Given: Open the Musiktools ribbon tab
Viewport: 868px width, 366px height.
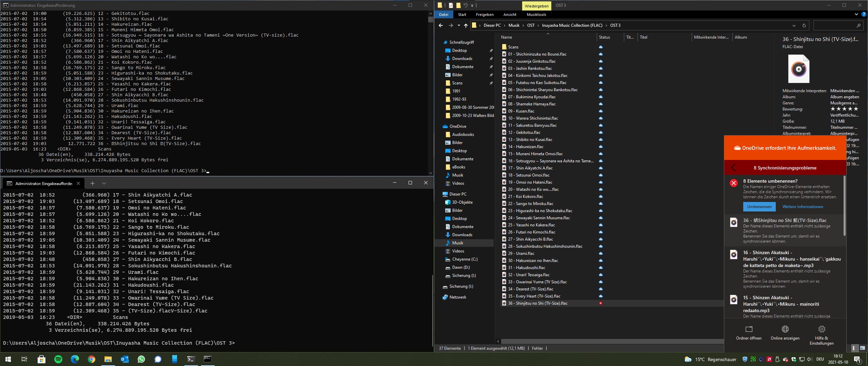Looking at the screenshot, I should click(x=536, y=15).
